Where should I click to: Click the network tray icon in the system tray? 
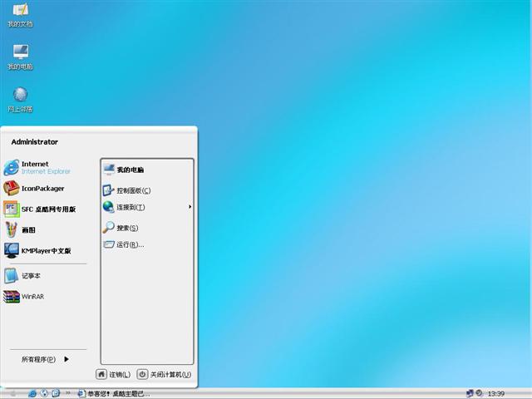point(470,393)
